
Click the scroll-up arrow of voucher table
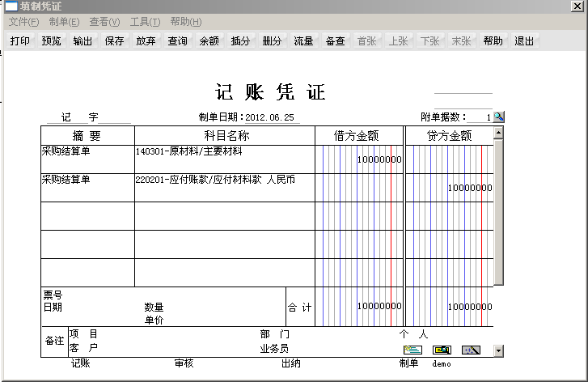498,132
